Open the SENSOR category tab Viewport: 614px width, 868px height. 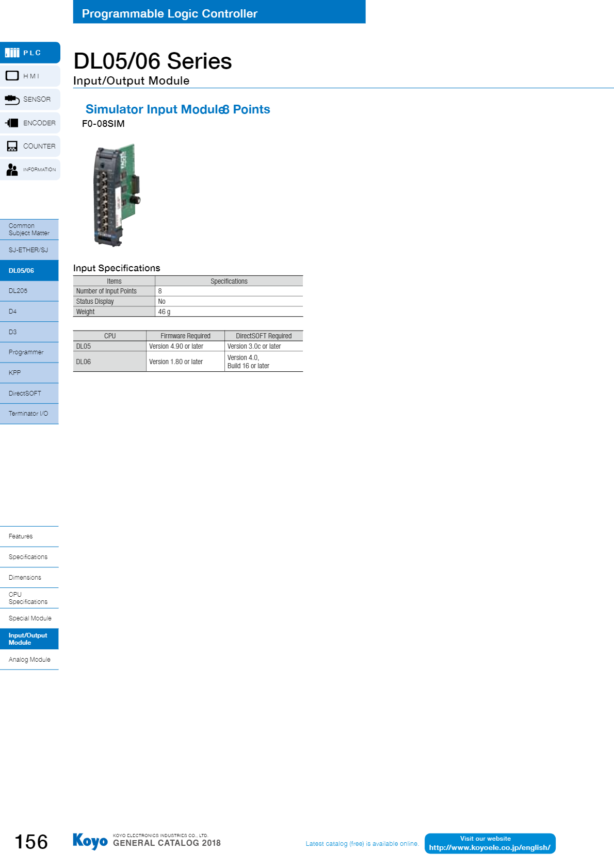click(x=30, y=99)
